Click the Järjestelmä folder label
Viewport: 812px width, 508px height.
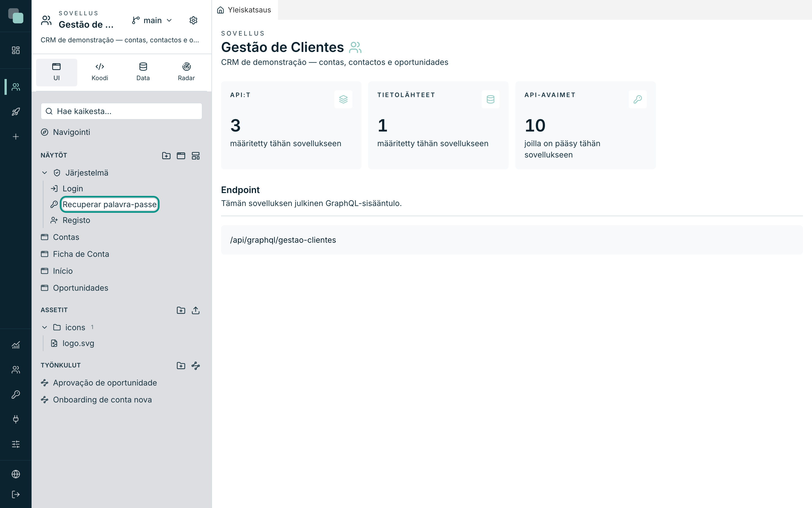[87, 173]
